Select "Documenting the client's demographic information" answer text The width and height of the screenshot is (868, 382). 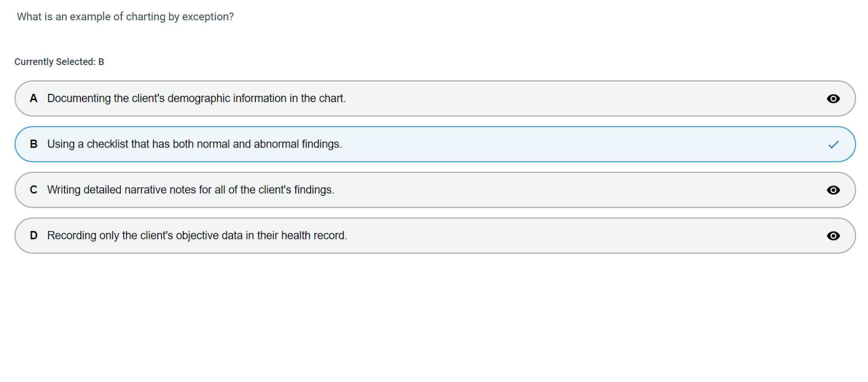coord(196,99)
